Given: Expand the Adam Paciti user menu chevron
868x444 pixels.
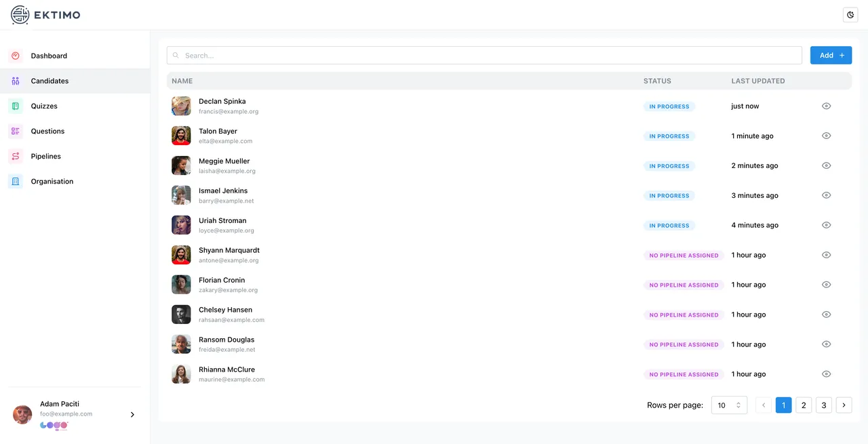Looking at the screenshot, I should click(132, 414).
